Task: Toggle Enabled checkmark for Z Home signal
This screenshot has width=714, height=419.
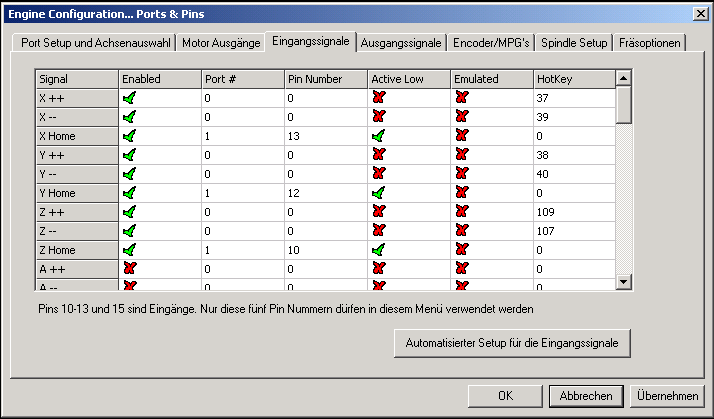Action: tap(130, 250)
